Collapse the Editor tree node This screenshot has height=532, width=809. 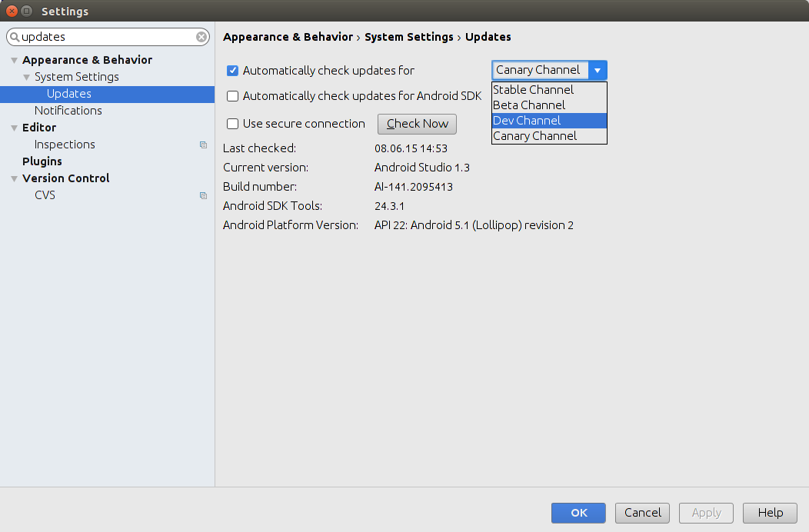click(14, 128)
